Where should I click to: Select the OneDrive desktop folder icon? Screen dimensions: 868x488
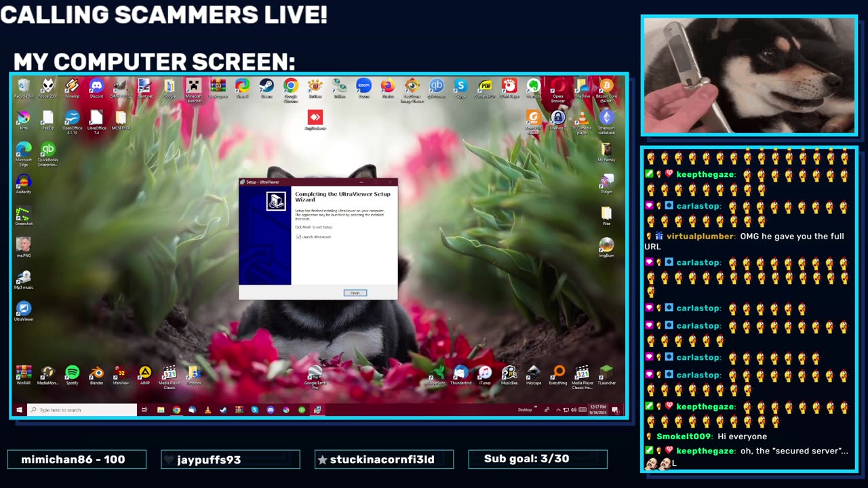coord(582,89)
